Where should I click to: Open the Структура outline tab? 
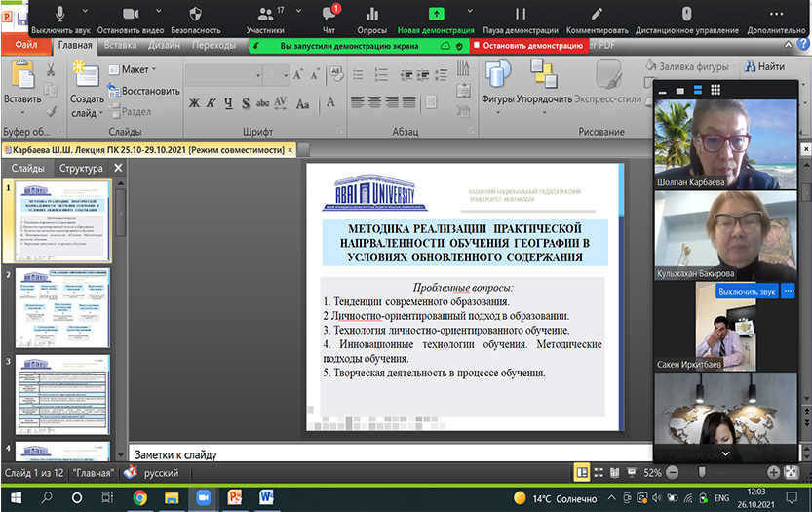pyautogui.click(x=81, y=168)
